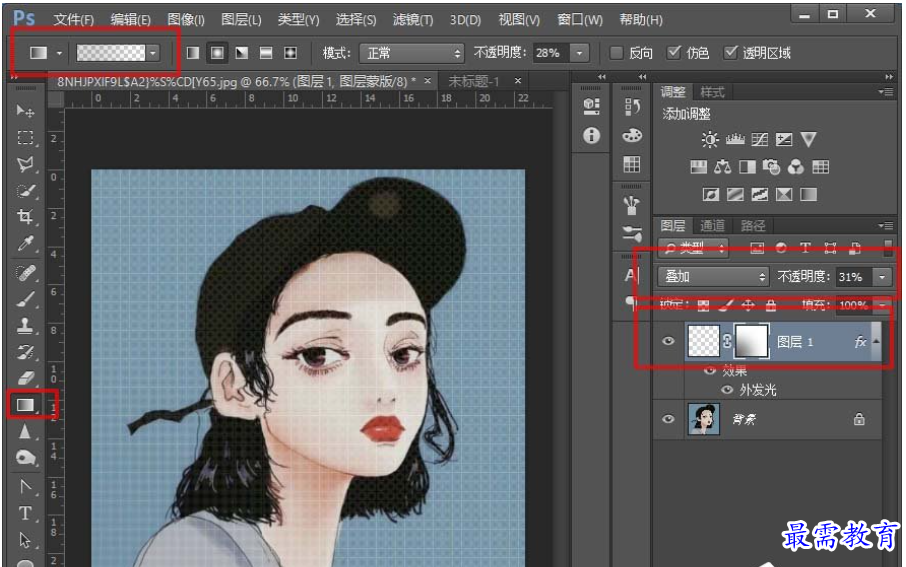Select the Horizontal Type tool
The image size is (906, 567).
[x=25, y=513]
